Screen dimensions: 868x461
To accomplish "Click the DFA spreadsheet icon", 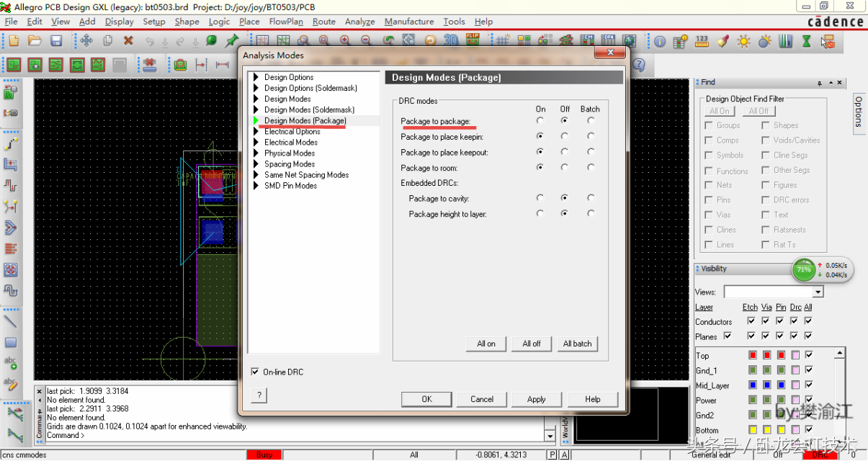I will click(609, 41).
